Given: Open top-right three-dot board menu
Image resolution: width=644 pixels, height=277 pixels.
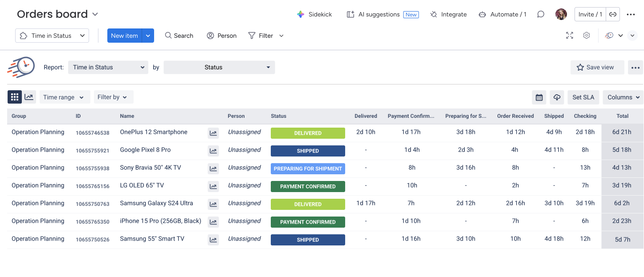Looking at the screenshot, I should pyautogui.click(x=631, y=14).
